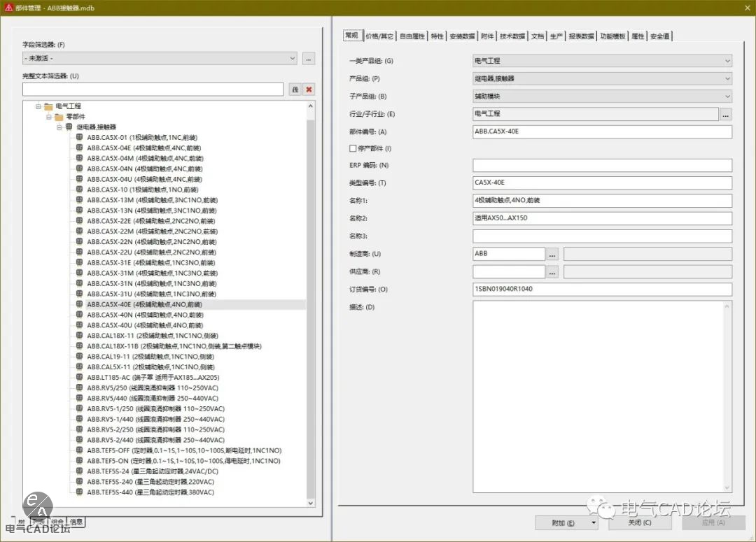This screenshot has height=542, width=756.
Task: Open the 一类产品组 dropdown
Action: click(x=602, y=61)
